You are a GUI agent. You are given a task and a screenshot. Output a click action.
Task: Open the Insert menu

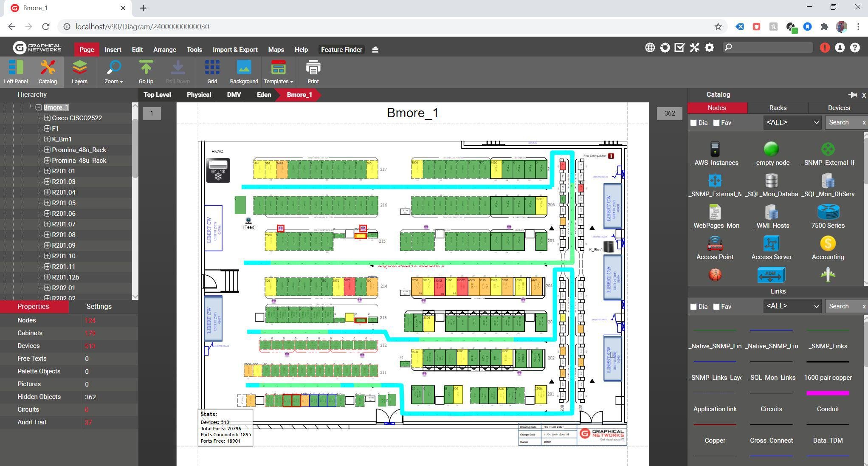click(113, 50)
